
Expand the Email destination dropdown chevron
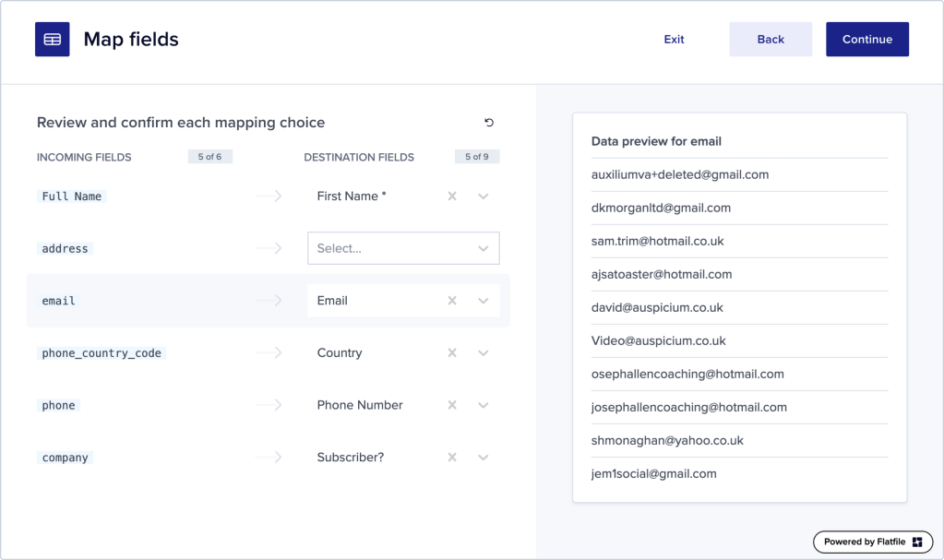(484, 301)
